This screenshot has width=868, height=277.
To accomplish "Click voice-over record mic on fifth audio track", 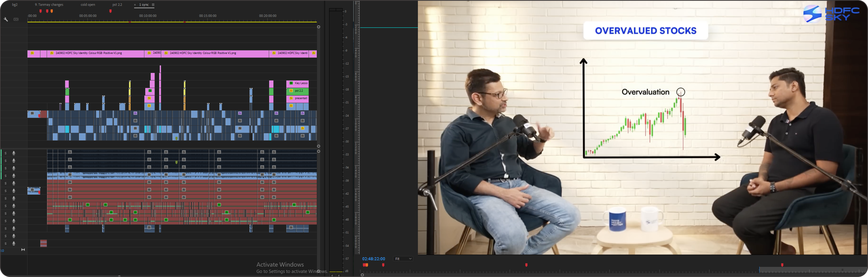I will pyautogui.click(x=14, y=183).
